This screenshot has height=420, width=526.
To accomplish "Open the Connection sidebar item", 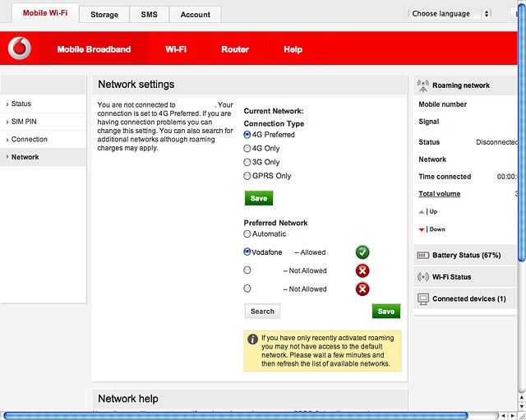I will click(x=43, y=139).
